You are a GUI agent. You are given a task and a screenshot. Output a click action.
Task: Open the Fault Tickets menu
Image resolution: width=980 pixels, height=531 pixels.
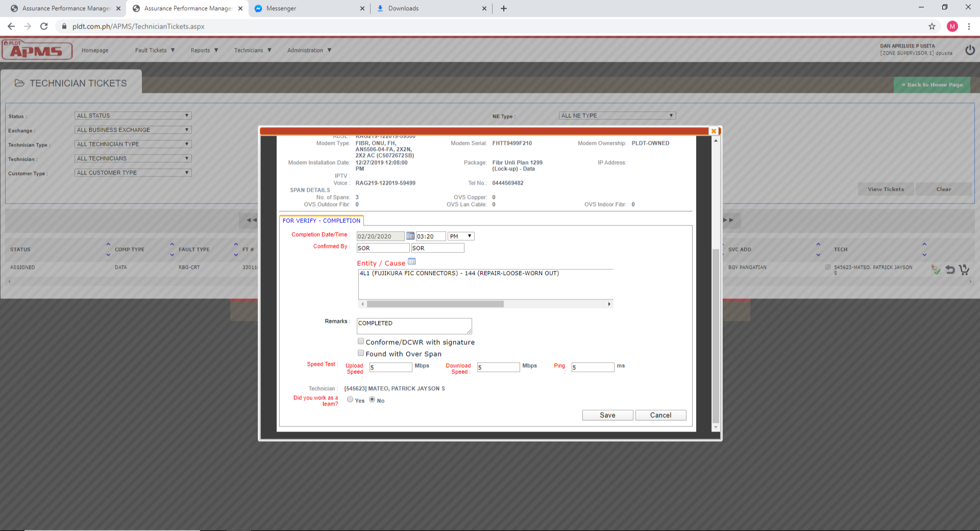click(x=155, y=50)
